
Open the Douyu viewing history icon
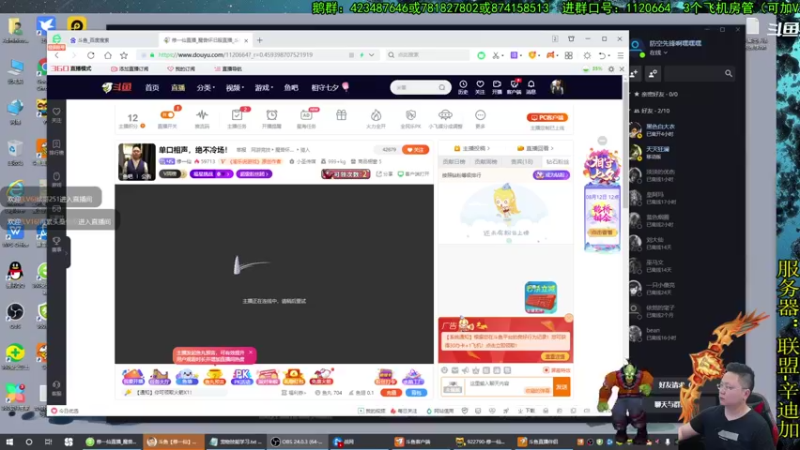click(463, 87)
